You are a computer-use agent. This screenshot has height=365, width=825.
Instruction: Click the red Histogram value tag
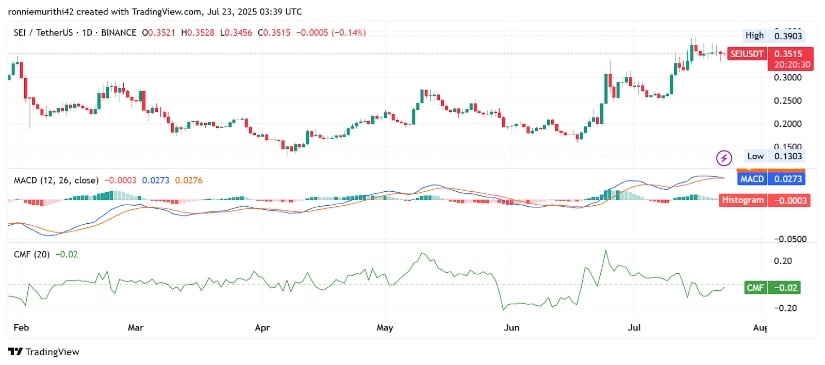tap(763, 200)
